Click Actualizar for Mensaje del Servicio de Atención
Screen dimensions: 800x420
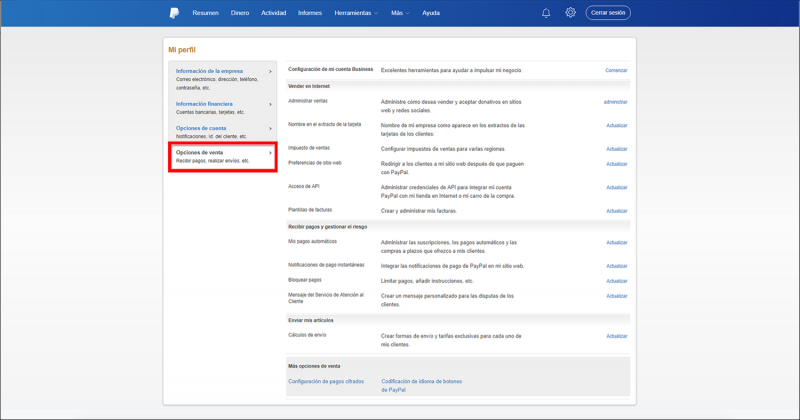(x=616, y=296)
